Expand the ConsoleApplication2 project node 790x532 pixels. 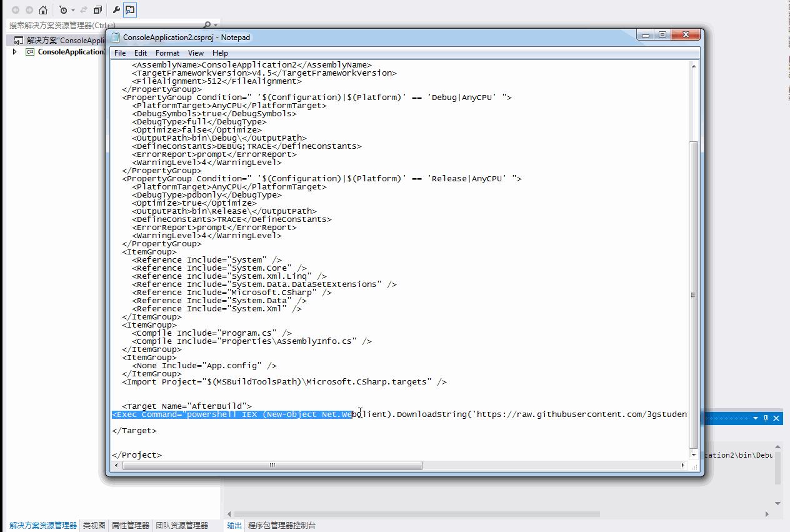pyautogui.click(x=15, y=52)
